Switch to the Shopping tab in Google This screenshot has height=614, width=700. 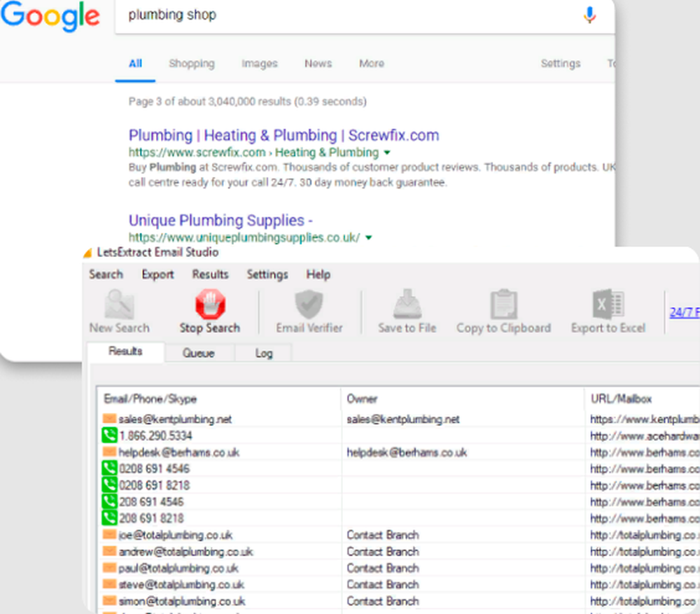click(192, 64)
